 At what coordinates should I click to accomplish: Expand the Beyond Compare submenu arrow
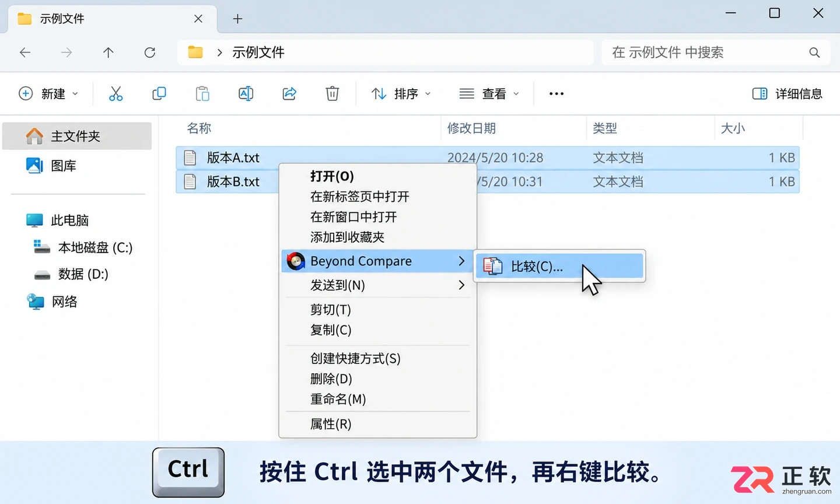tap(461, 261)
